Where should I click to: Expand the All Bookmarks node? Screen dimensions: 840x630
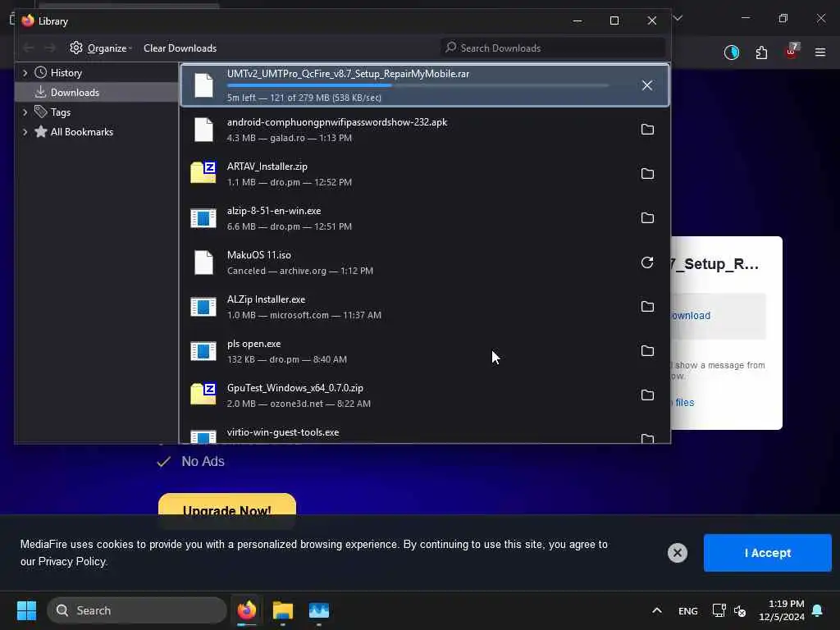tap(25, 132)
